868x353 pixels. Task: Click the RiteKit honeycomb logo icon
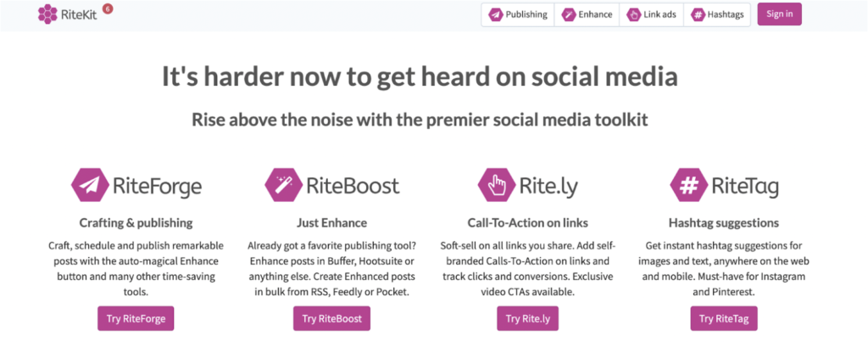click(47, 14)
